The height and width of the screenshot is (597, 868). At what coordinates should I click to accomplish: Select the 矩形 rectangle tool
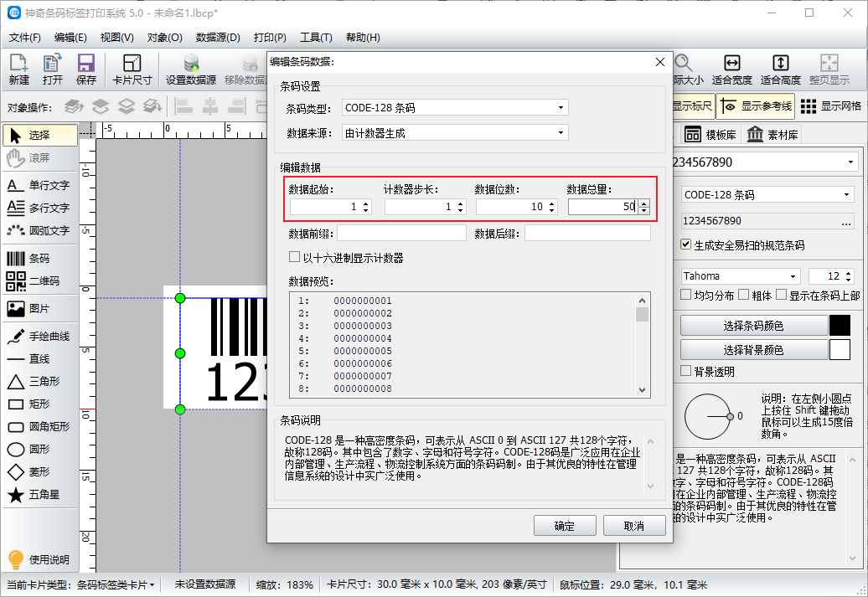[x=40, y=404]
